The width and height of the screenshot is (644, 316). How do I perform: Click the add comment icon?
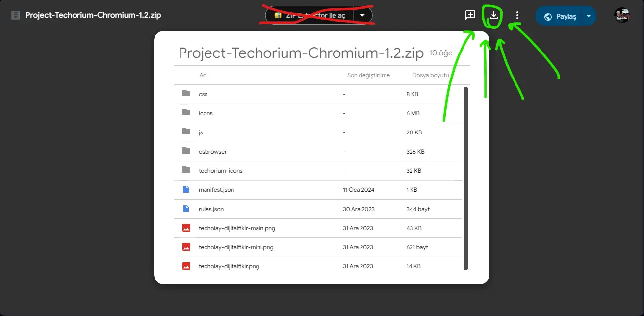pyautogui.click(x=470, y=15)
